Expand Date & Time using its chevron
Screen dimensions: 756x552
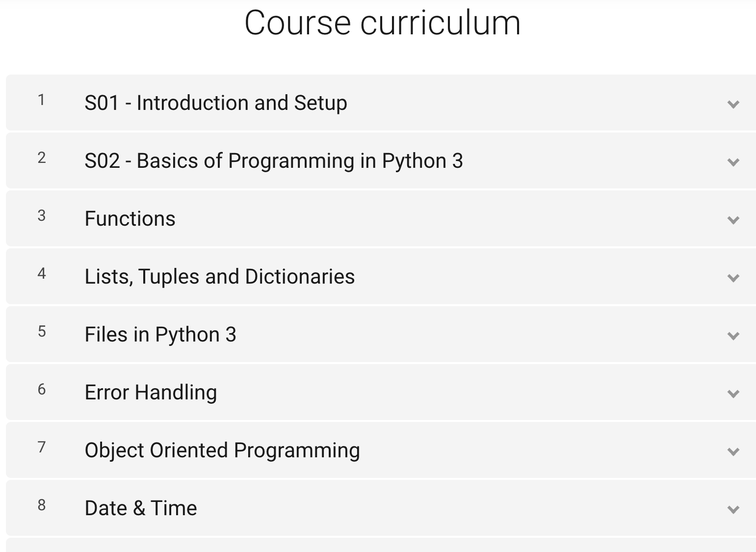point(733,509)
